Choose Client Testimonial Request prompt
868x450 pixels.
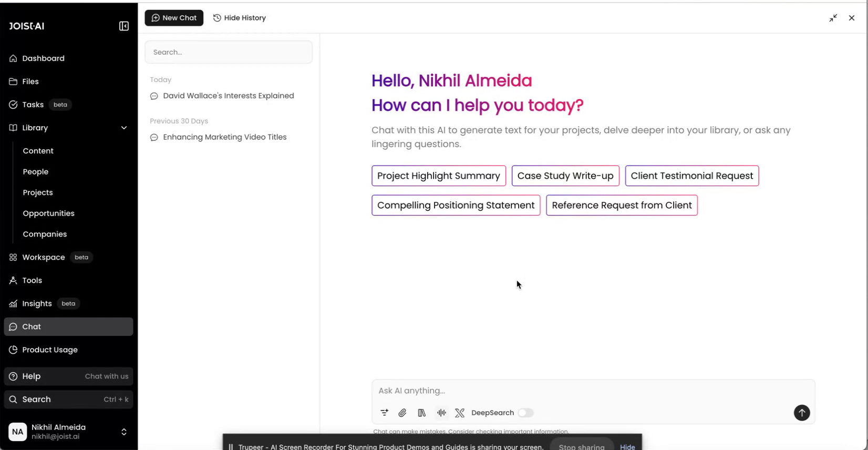(692, 176)
